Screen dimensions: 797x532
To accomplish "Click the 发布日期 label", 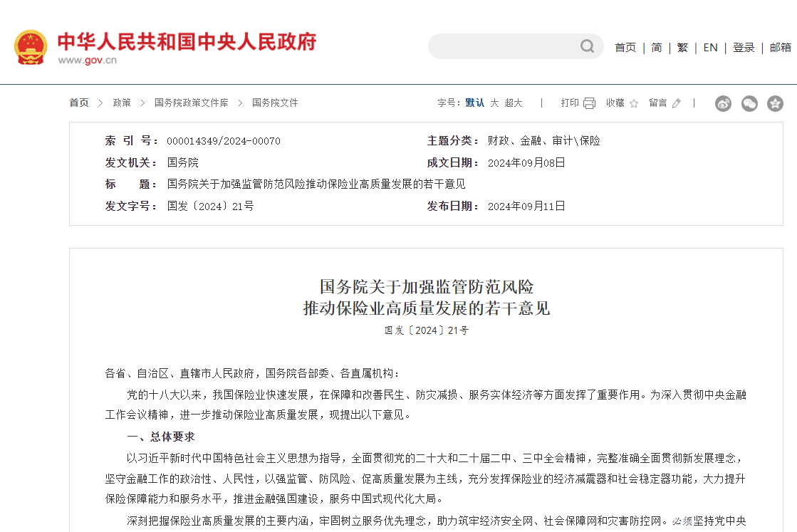I will pyautogui.click(x=453, y=206).
